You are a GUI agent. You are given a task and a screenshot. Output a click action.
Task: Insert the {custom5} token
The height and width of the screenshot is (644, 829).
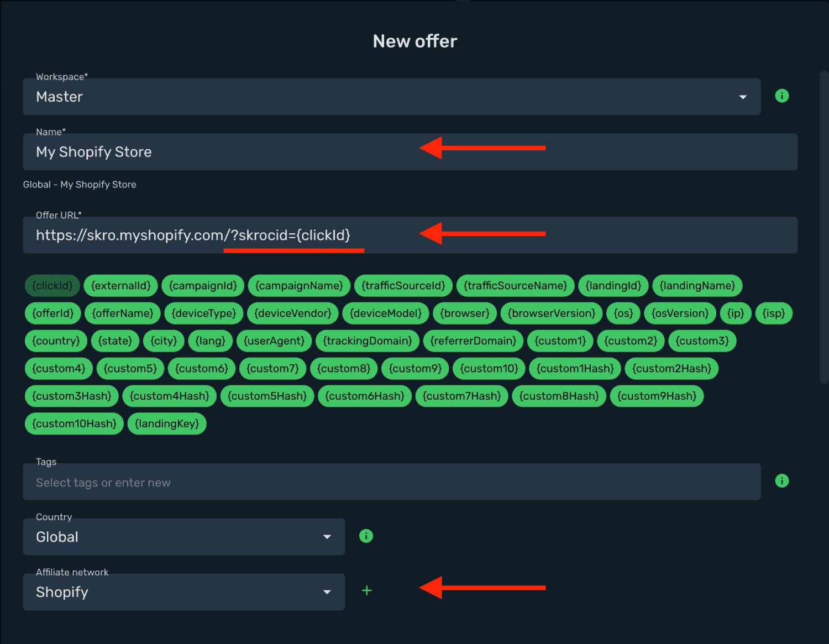point(130,369)
